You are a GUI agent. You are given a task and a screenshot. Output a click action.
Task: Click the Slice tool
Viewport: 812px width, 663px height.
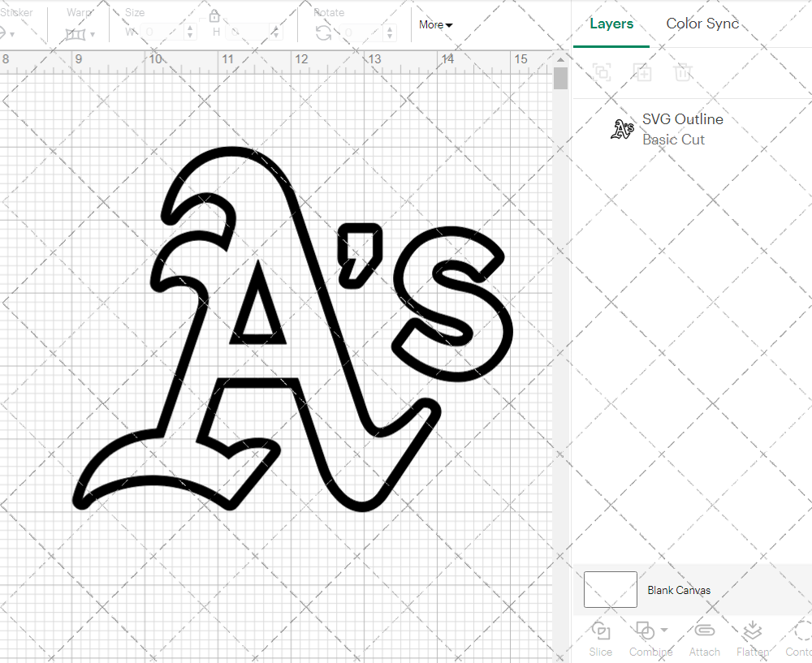(x=600, y=639)
